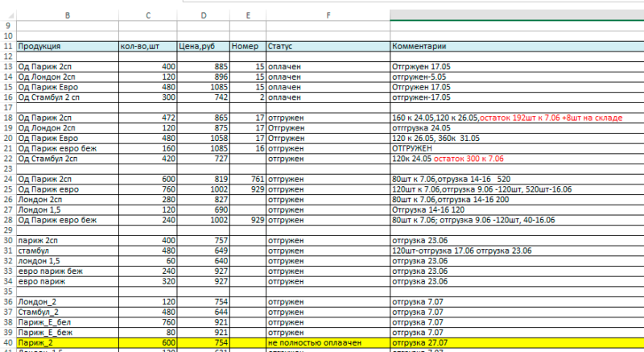
Task: Select cell 'Од Лондон 2сп' in row 14
Action: (68, 77)
